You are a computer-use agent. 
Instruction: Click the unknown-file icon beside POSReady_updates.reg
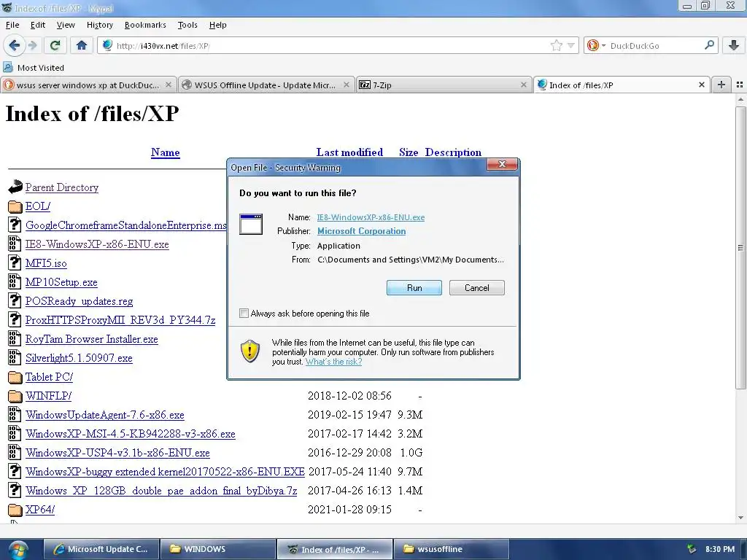tap(15, 300)
